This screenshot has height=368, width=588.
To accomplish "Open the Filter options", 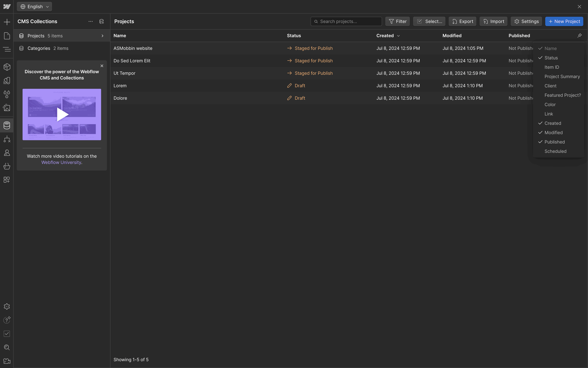I will 398,21.
